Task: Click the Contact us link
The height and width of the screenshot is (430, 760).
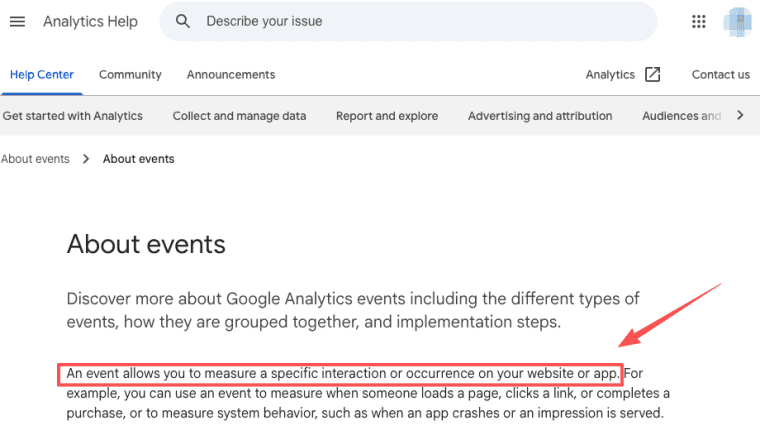Action: (721, 75)
